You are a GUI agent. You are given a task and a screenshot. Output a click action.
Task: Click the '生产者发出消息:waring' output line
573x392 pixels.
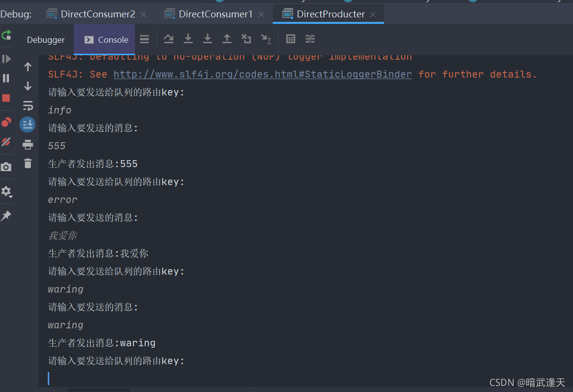tap(102, 343)
